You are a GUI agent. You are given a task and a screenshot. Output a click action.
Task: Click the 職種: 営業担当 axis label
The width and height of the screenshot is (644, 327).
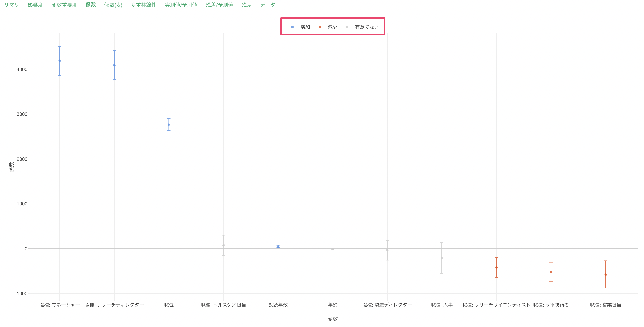(606, 305)
